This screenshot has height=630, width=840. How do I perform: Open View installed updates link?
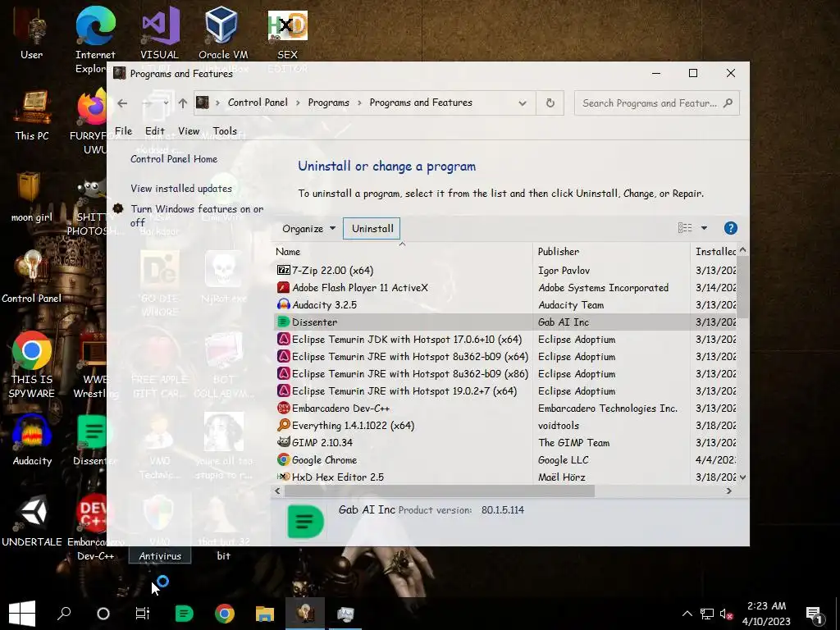[181, 189]
